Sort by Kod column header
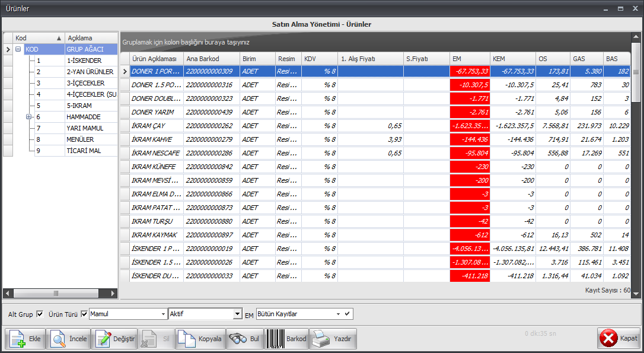 (39, 38)
